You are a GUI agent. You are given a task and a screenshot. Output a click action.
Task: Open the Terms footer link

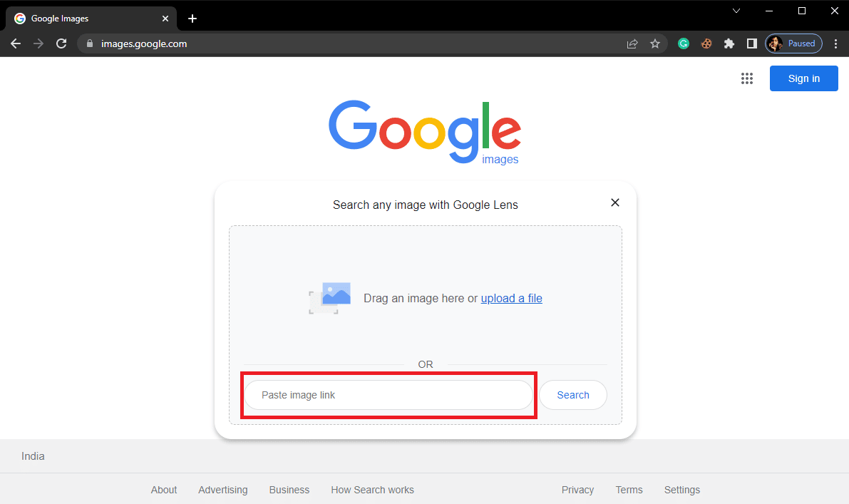pos(629,490)
